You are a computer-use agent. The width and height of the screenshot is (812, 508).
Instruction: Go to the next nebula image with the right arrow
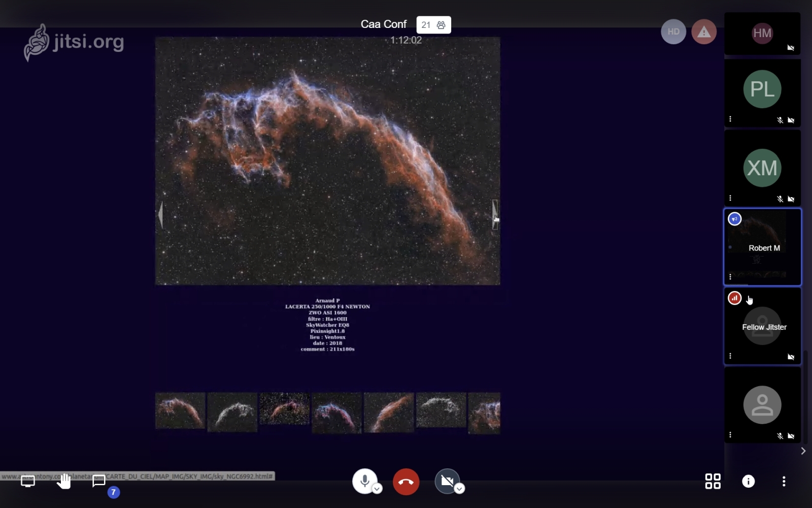click(x=495, y=214)
